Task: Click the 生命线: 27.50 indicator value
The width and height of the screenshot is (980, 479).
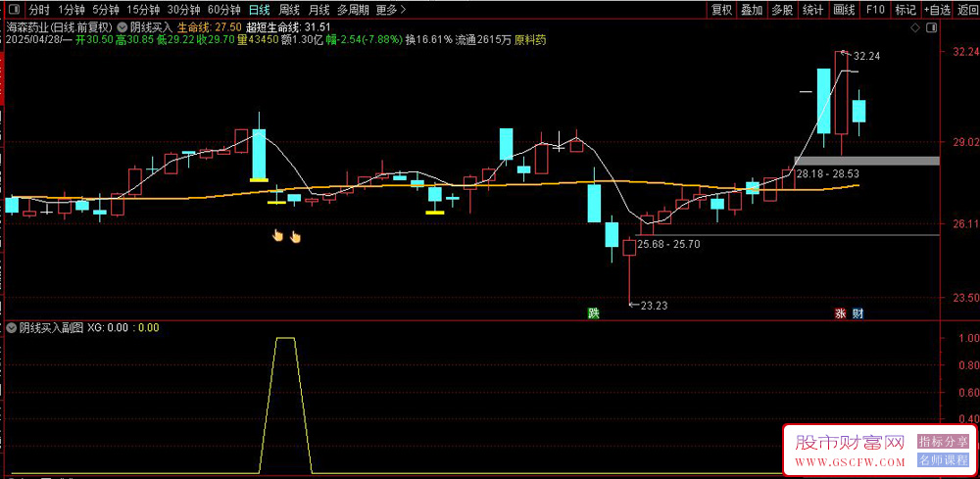Action: 210,27
